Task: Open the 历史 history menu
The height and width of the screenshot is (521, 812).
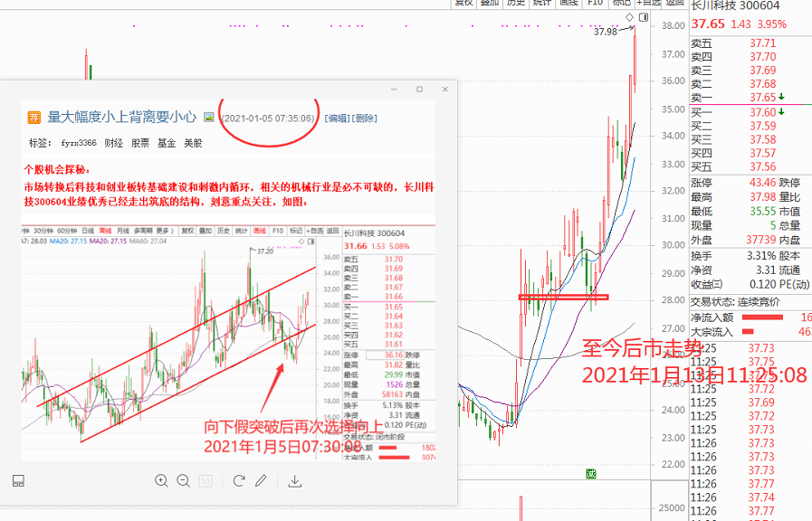Action: point(516,3)
